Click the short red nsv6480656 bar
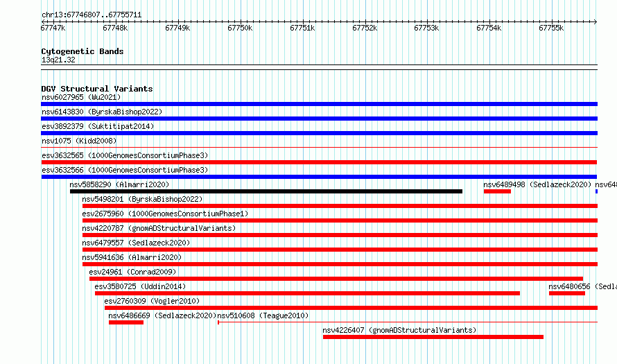617x364 pixels. (x=567, y=293)
